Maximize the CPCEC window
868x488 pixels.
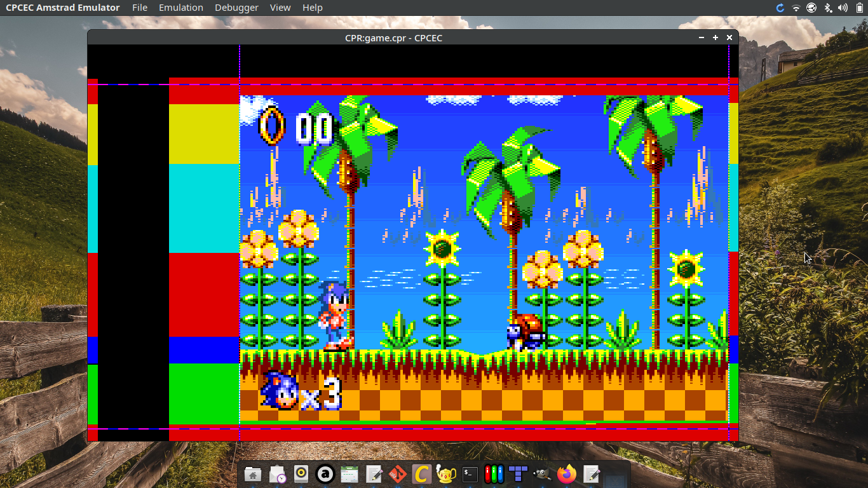(x=715, y=37)
